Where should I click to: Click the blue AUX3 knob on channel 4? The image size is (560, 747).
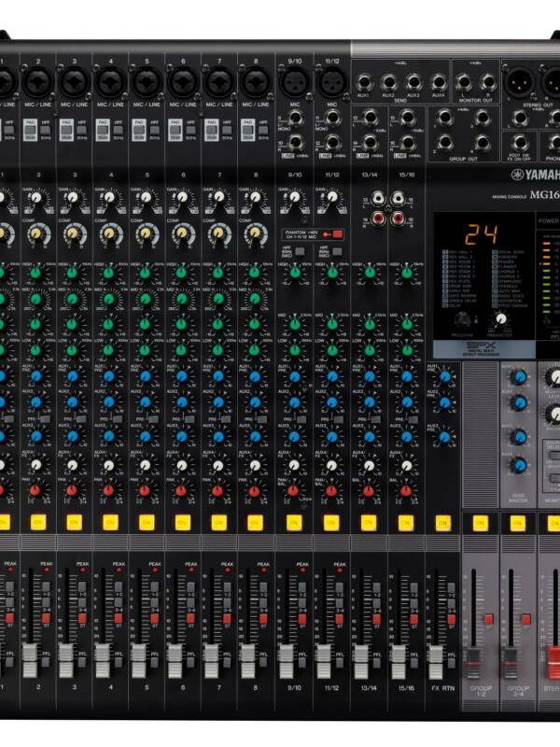(x=109, y=436)
